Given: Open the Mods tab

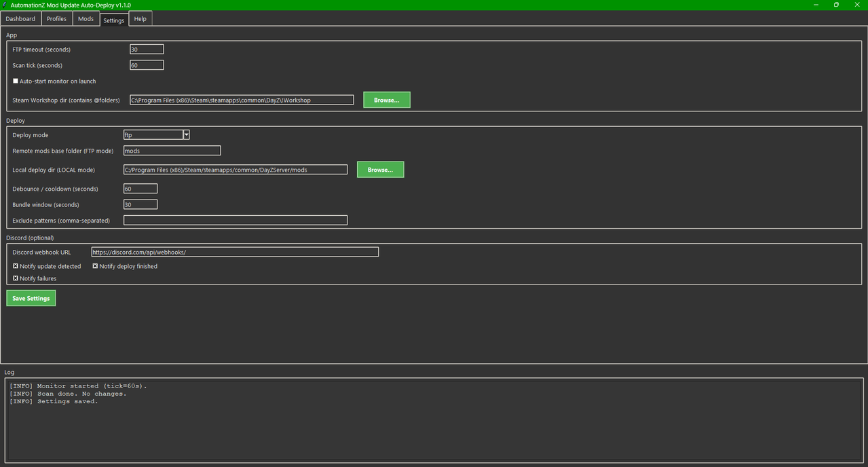Looking at the screenshot, I should point(86,19).
